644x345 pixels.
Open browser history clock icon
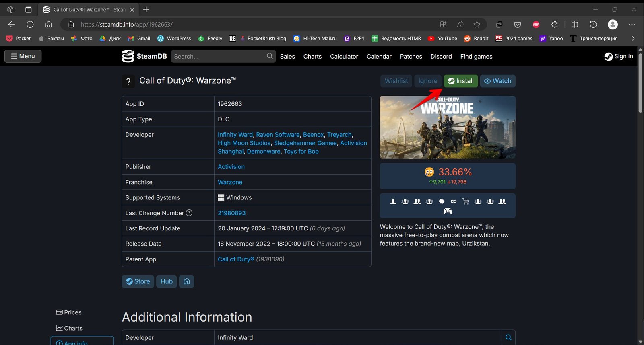click(x=593, y=25)
